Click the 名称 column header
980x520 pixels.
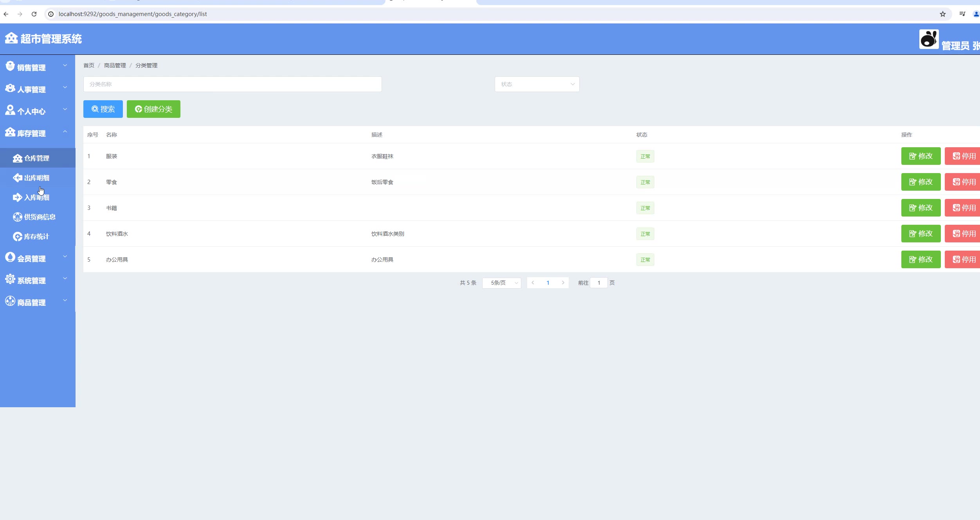click(112, 135)
